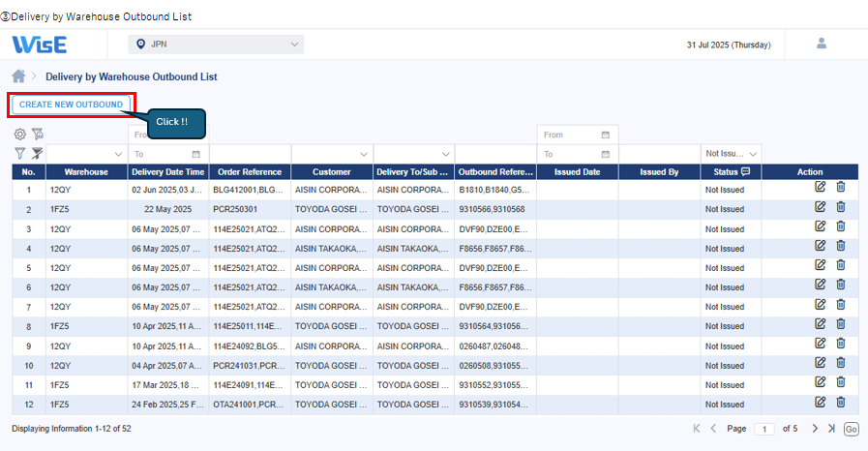
Task: Sort by Delivery Date Time column header
Action: point(168,172)
